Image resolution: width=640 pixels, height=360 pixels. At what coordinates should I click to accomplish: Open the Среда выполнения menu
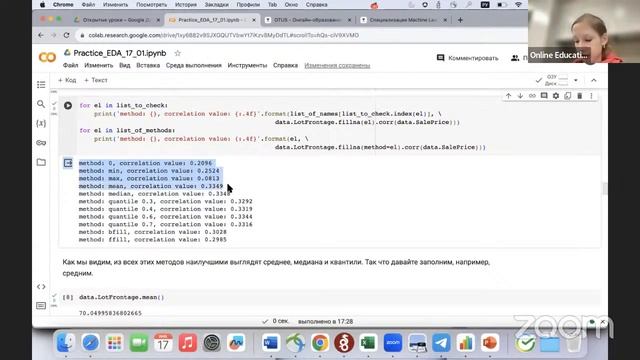(193, 65)
